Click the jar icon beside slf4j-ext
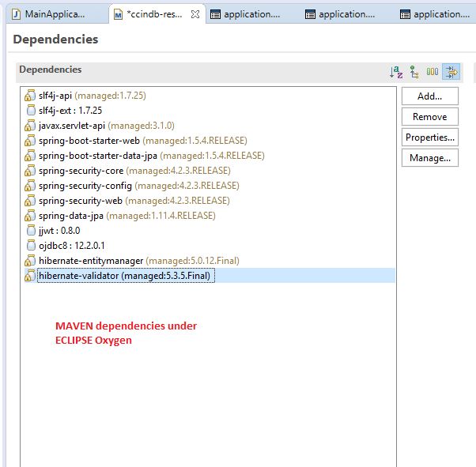The width and height of the screenshot is (476, 467). coord(31,110)
